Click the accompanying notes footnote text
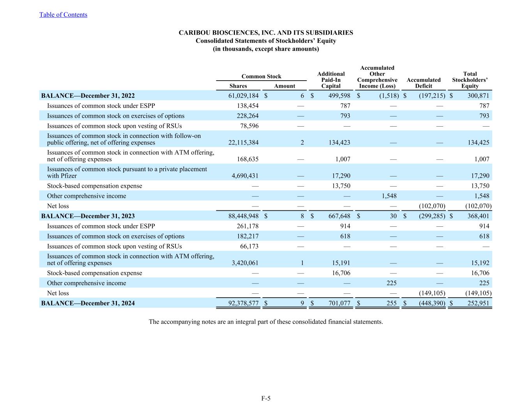532x411 pixels. coord(266,322)
